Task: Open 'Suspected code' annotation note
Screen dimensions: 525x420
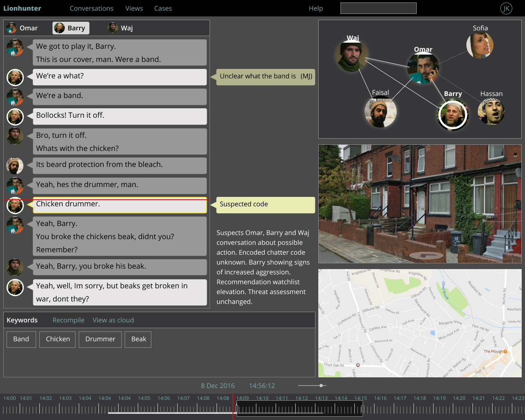Action: (x=266, y=205)
